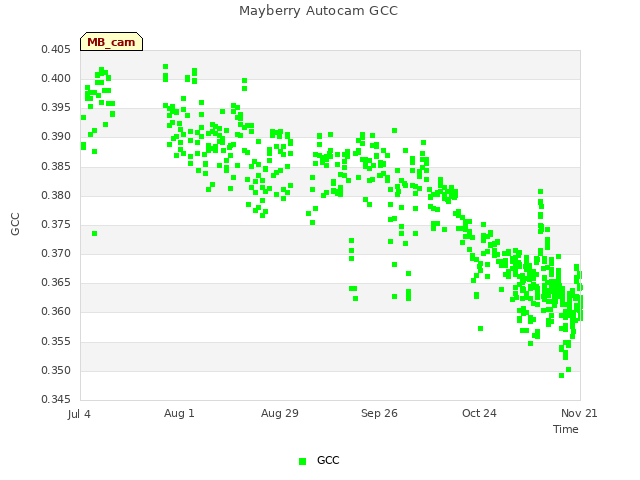
Task: Click the MB_cam label tag
Action: [111, 42]
